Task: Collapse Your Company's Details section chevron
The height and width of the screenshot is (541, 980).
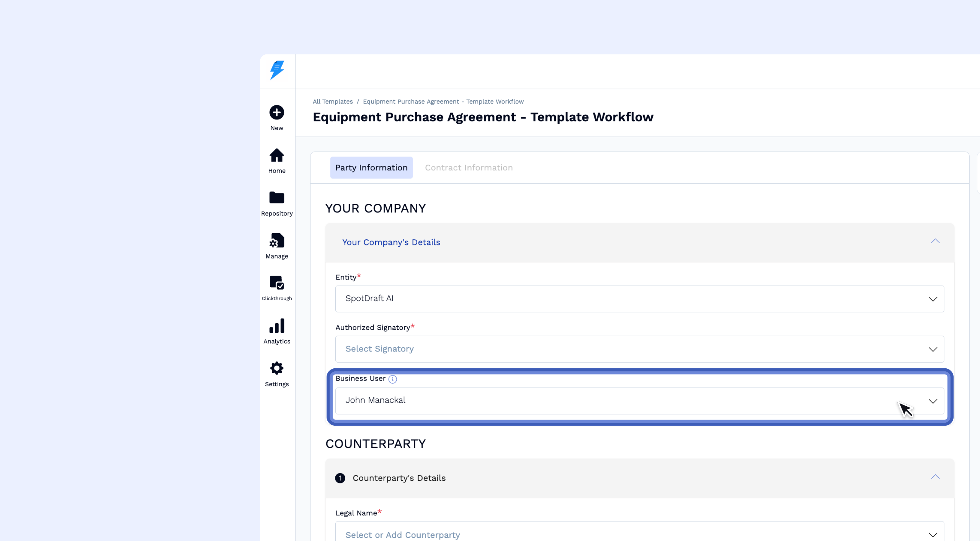Action: (x=935, y=241)
